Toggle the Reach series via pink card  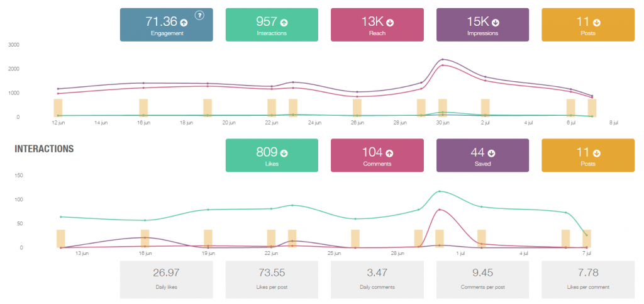coord(377,25)
